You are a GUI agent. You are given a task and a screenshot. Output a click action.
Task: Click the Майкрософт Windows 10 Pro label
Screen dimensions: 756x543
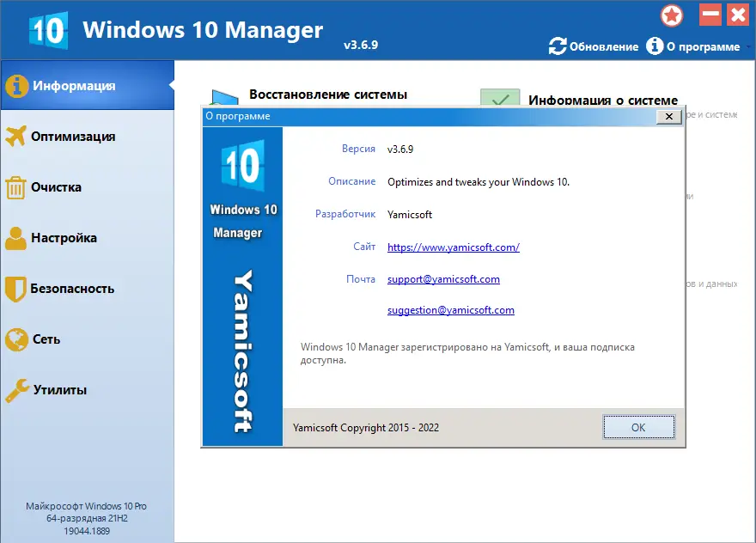pos(86,506)
